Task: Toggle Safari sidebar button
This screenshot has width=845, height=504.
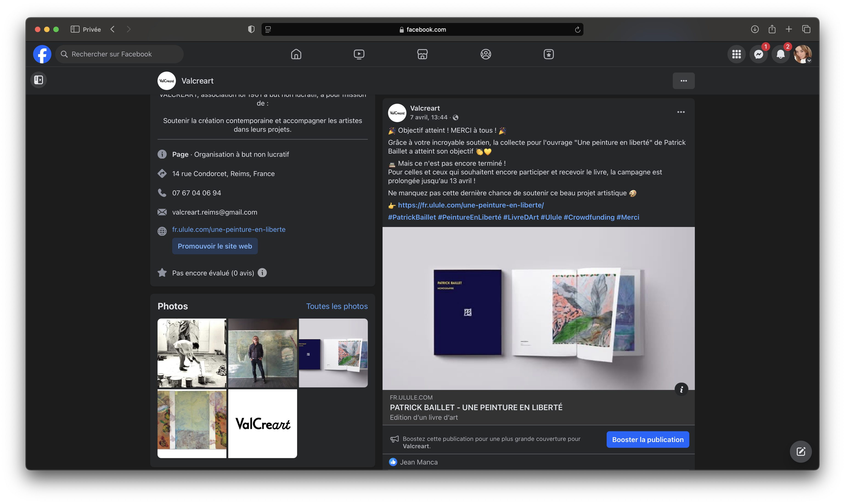Action: tap(75, 29)
